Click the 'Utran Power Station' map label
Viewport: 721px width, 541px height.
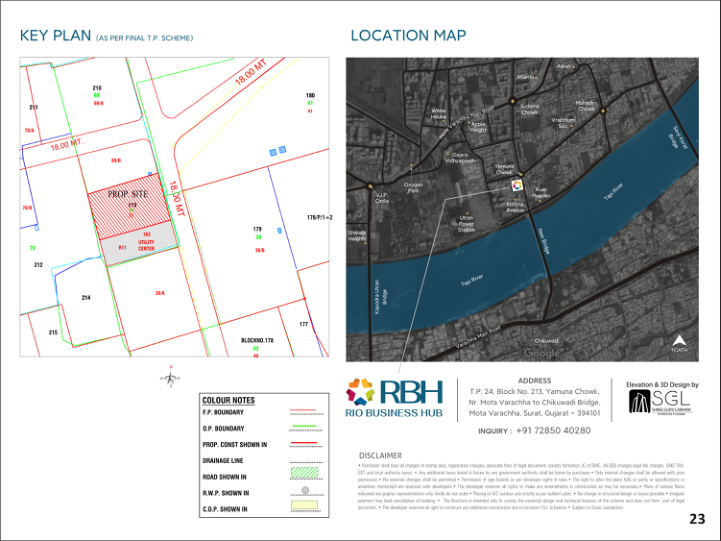(x=466, y=224)
